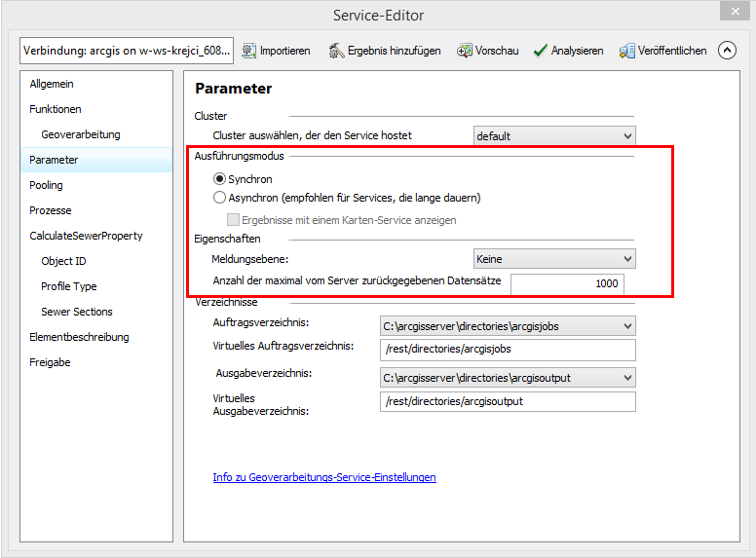Click the Veröffentlichen publish icon
Image resolution: width=756 pixels, height=558 pixels.
coord(626,51)
